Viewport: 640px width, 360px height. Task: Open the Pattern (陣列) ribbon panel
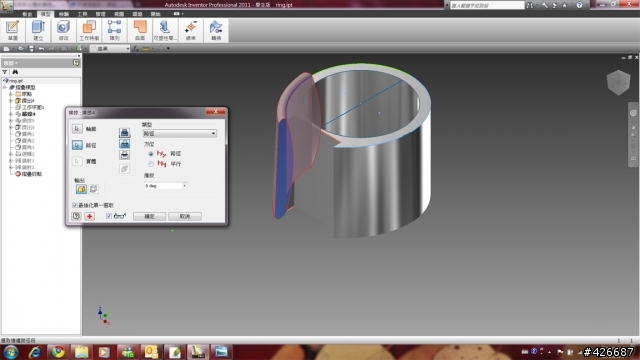[114, 30]
